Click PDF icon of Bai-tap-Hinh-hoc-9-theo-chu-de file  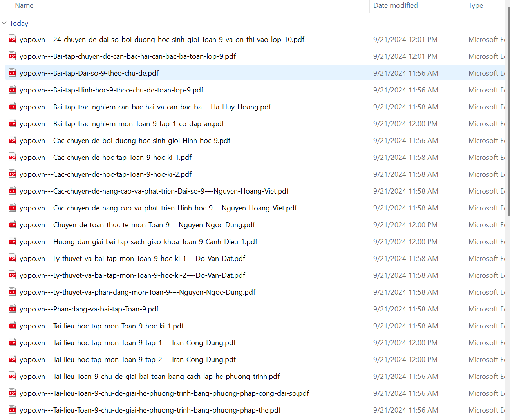pyautogui.click(x=13, y=90)
